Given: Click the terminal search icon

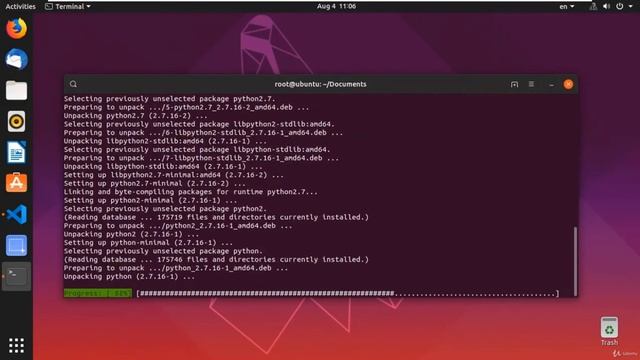Looking at the screenshot, I should pyautogui.click(x=73, y=84).
